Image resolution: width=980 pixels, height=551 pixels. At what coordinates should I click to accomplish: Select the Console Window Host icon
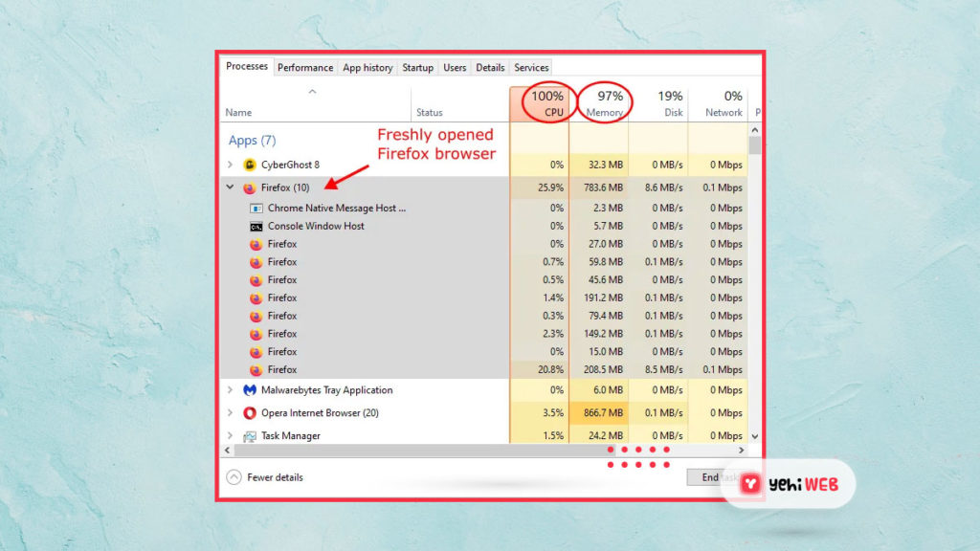(x=256, y=227)
